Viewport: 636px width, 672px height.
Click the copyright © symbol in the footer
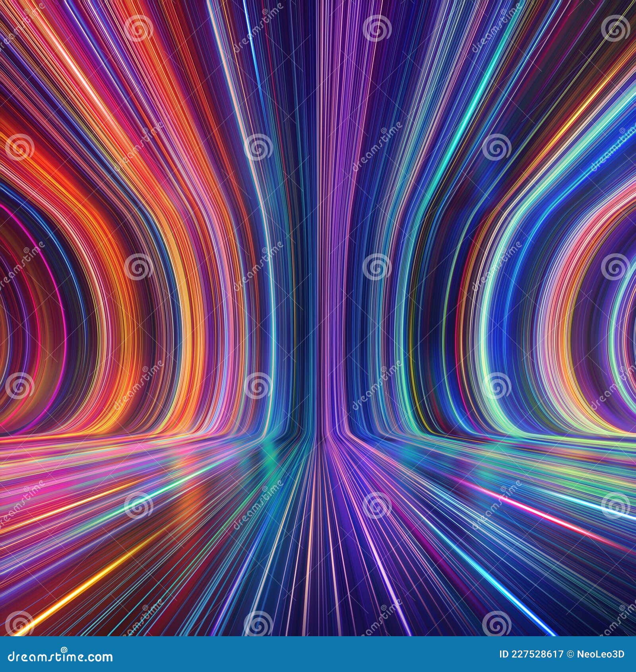click(x=571, y=653)
